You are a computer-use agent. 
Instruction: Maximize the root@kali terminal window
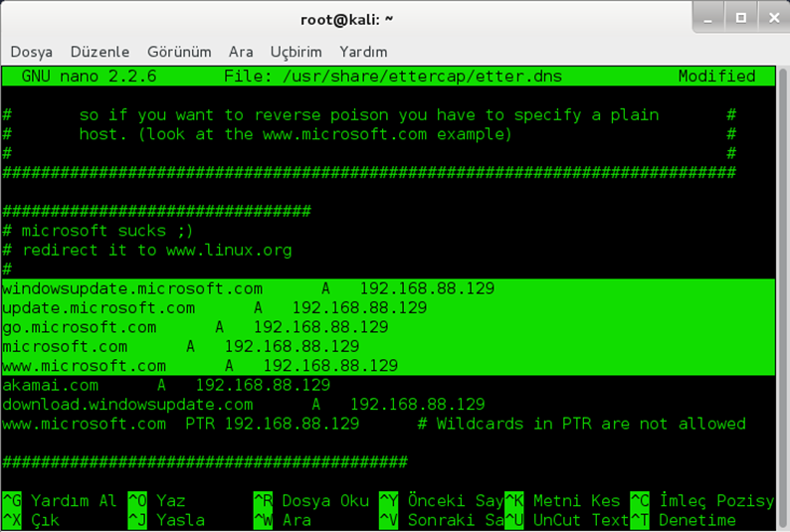[x=740, y=18]
